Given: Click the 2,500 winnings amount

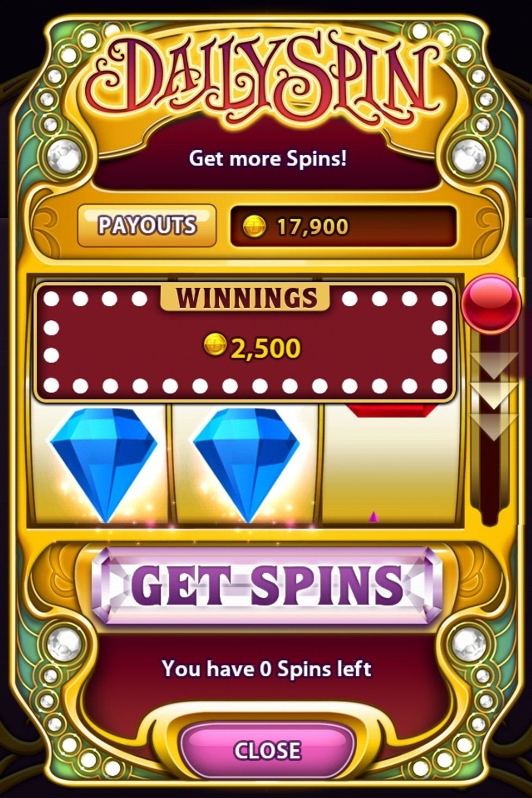Looking at the screenshot, I should click(265, 349).
